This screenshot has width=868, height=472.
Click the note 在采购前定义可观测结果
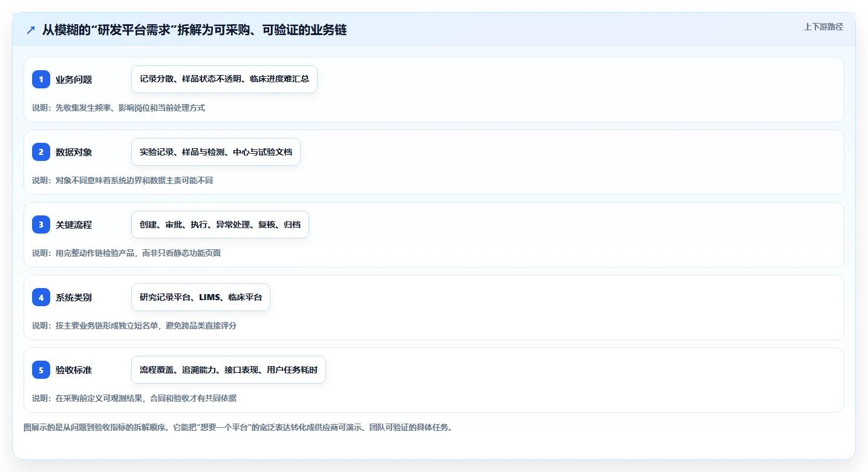134,398
